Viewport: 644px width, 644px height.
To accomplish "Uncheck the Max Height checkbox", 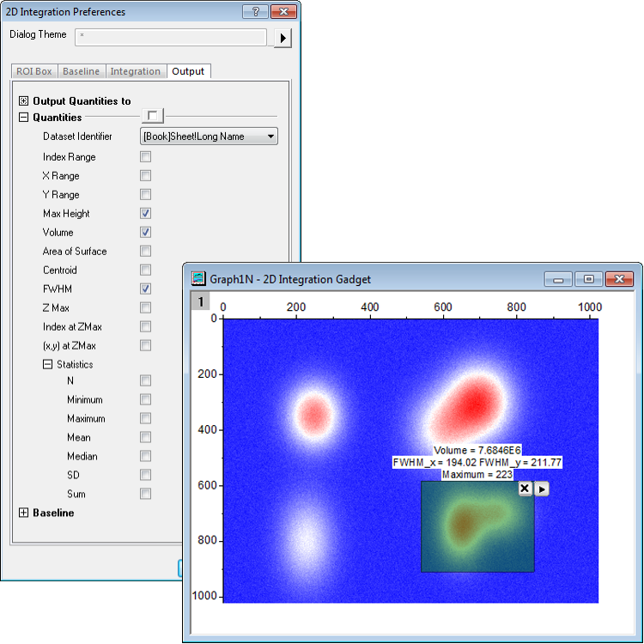I will tap(146, 214).
